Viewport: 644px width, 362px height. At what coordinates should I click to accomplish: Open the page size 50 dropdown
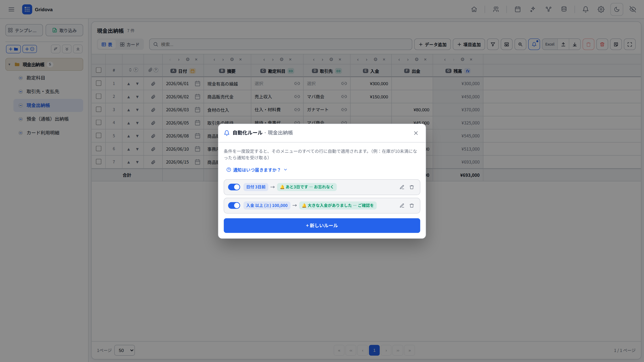tap(125, 350)
